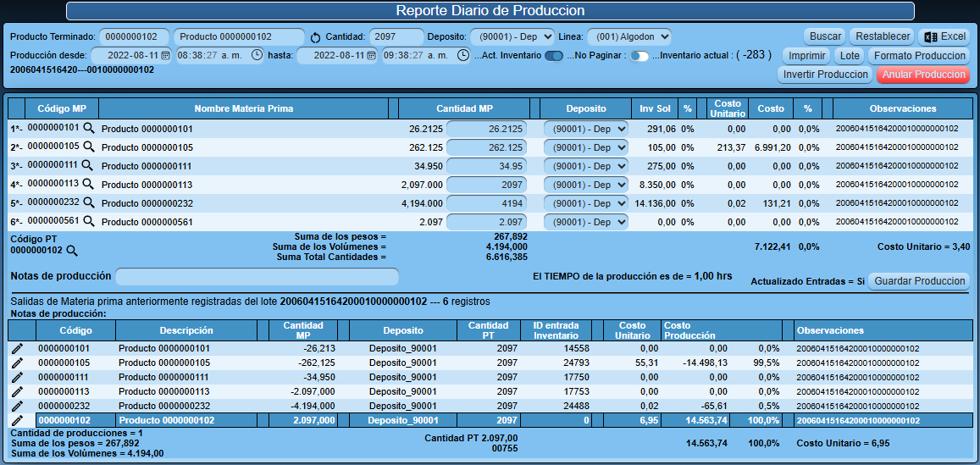980x465 pixels.
Task: Click search icon beside code 0000000232
Action: 88,203
